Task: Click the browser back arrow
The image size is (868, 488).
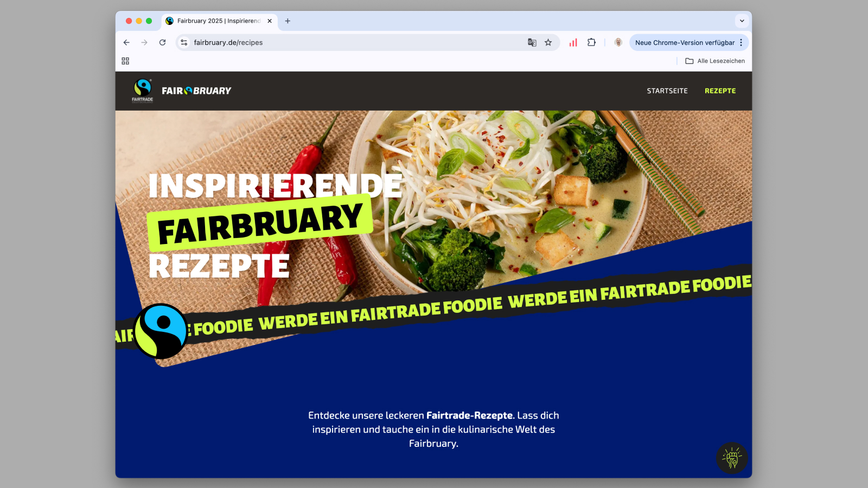Action: [126, 42]
